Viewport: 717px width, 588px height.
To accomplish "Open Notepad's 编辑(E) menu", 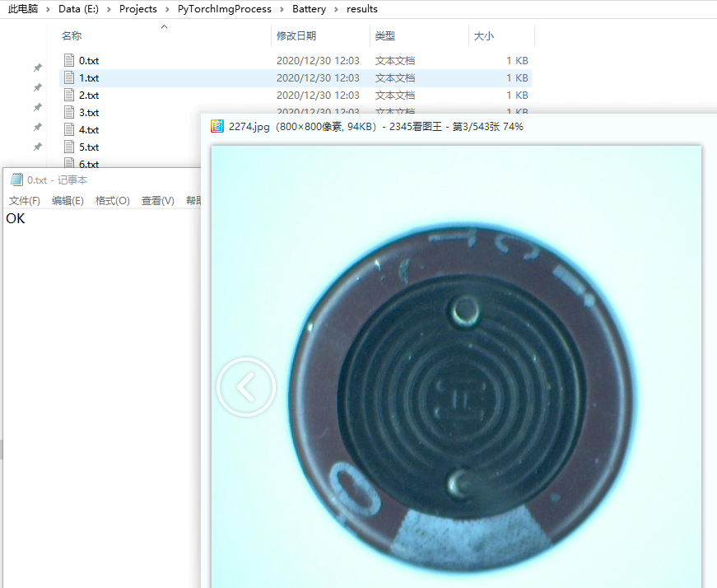I will (x=68, y=200).
